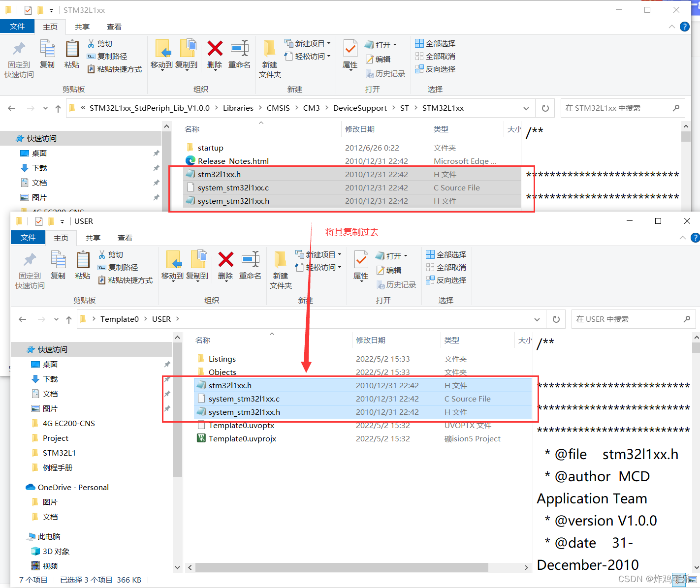Toggle title-bar checkmark icon in USER window
Image resolution: width=700 pixels, height=588 pixels.
(x=39, y=221)
